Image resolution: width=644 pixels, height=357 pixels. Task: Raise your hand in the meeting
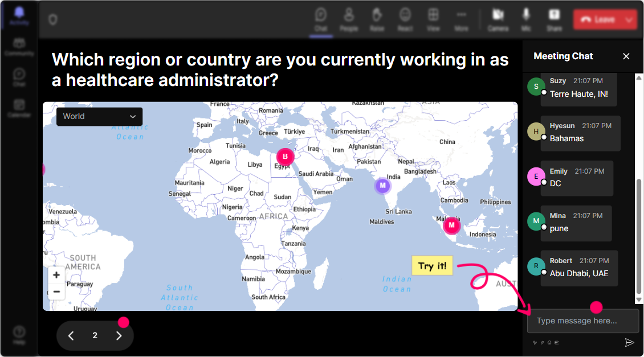coord(377,19)
